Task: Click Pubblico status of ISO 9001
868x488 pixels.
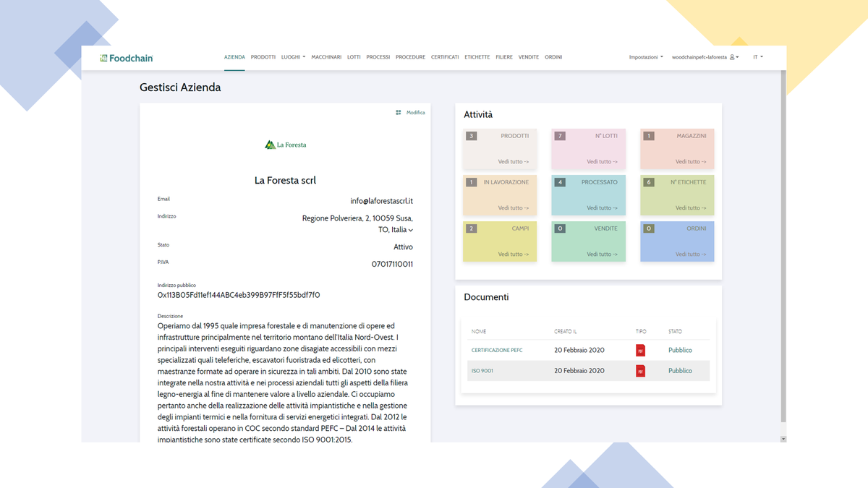Action: (680, 371)
